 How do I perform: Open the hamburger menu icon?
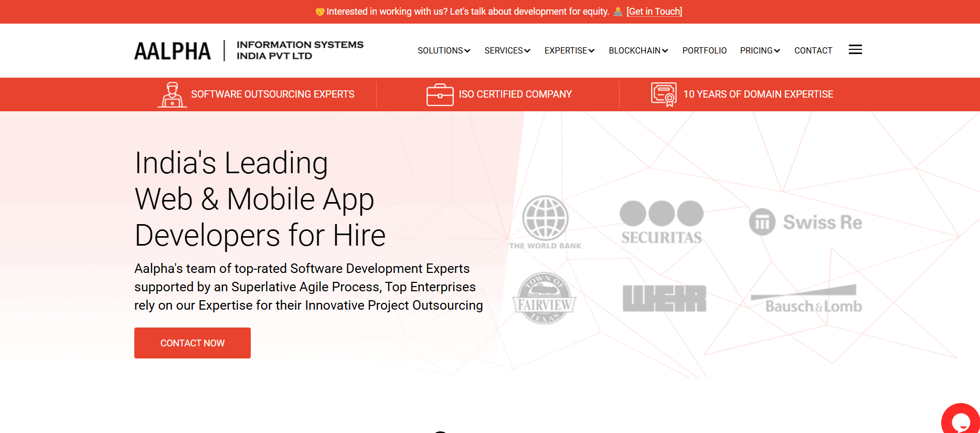[855, 50]
